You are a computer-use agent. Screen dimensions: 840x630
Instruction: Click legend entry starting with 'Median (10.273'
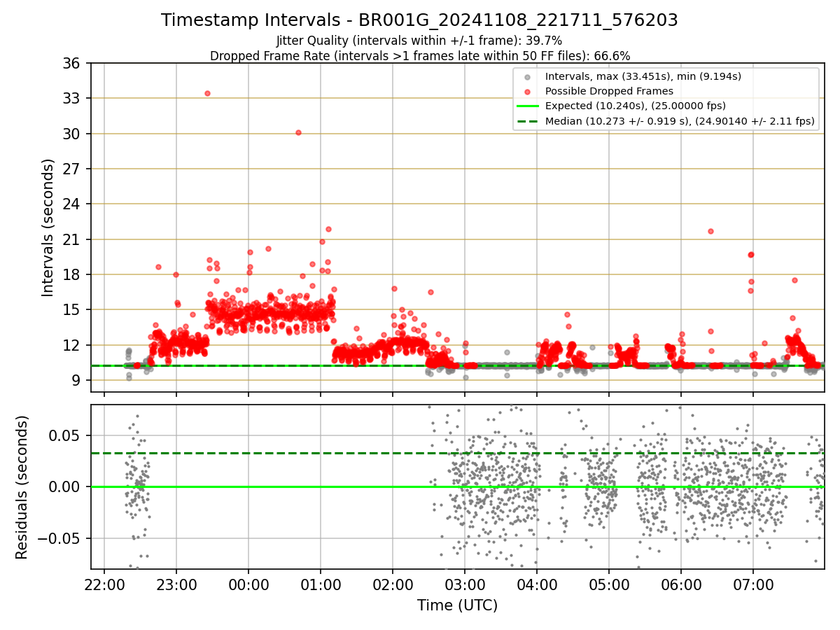680,121
